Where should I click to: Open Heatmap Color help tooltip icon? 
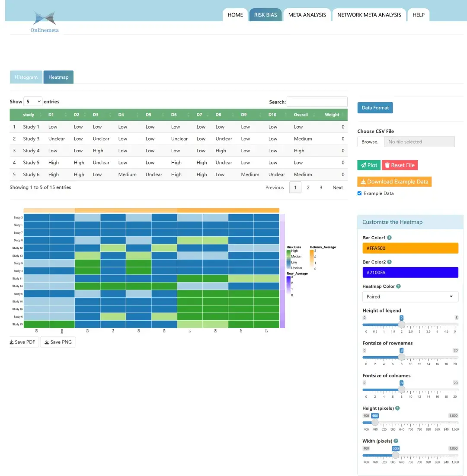398,286
